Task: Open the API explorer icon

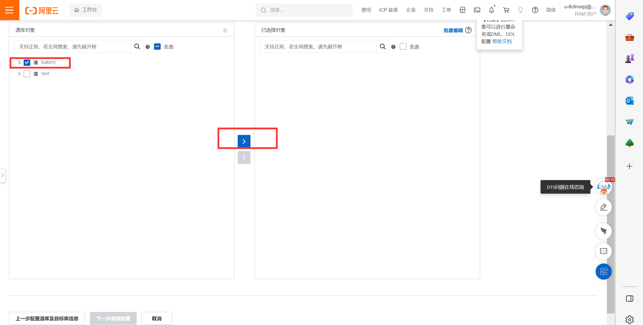Action: click(462, 10)
